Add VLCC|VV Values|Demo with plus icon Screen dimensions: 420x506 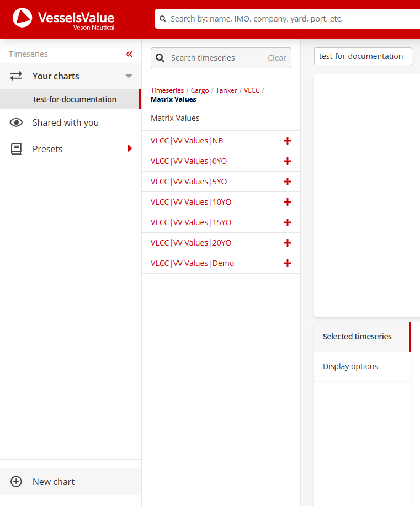(287, 263)
